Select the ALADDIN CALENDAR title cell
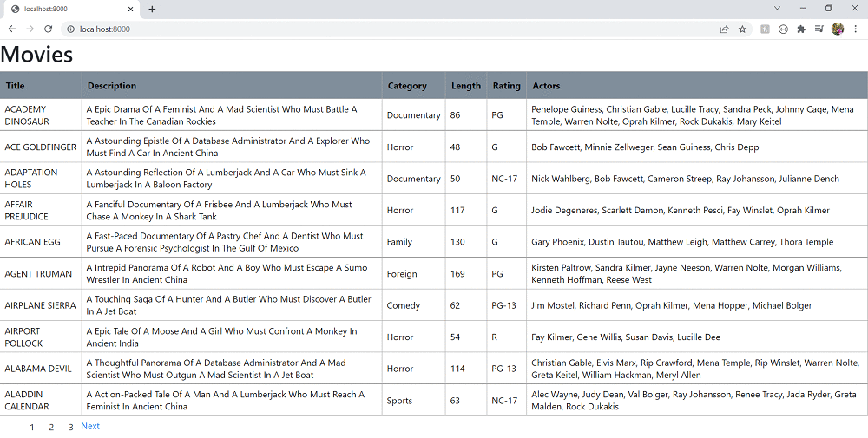868x438 pixels. click(x=41, y=401)
